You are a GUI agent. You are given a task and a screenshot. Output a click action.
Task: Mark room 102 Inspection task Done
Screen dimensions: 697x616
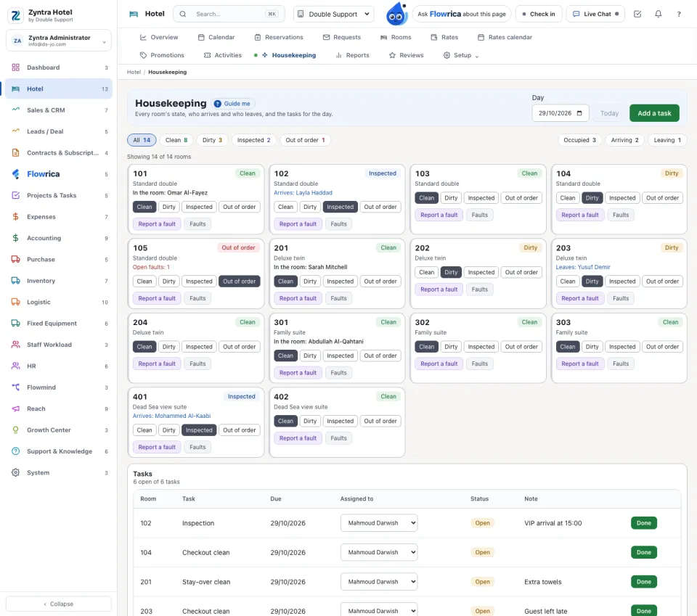tap(644, 523)
